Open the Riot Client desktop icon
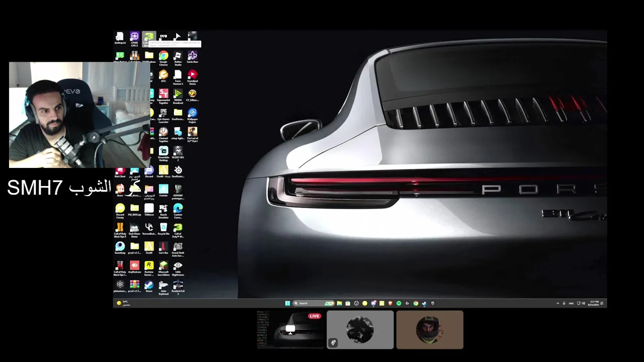The image size is (644, 362). (120, 172)
